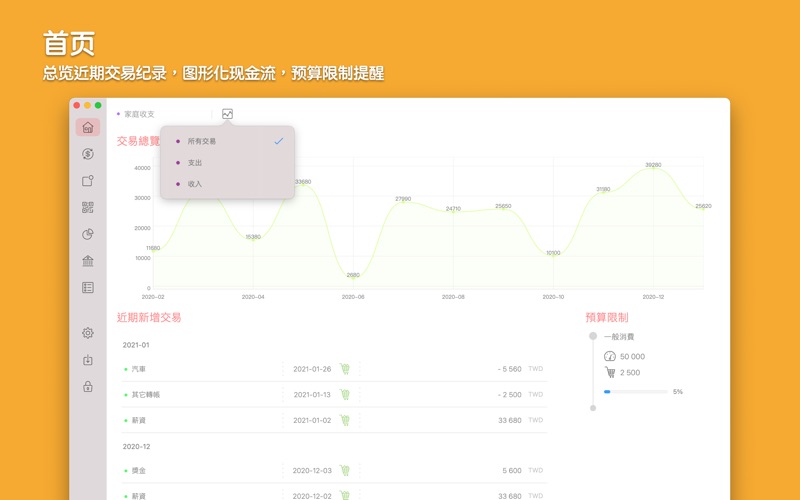Click the padlock icon in sidebar
This screenshot has height=500, width=800.
[x=88, y=387]
